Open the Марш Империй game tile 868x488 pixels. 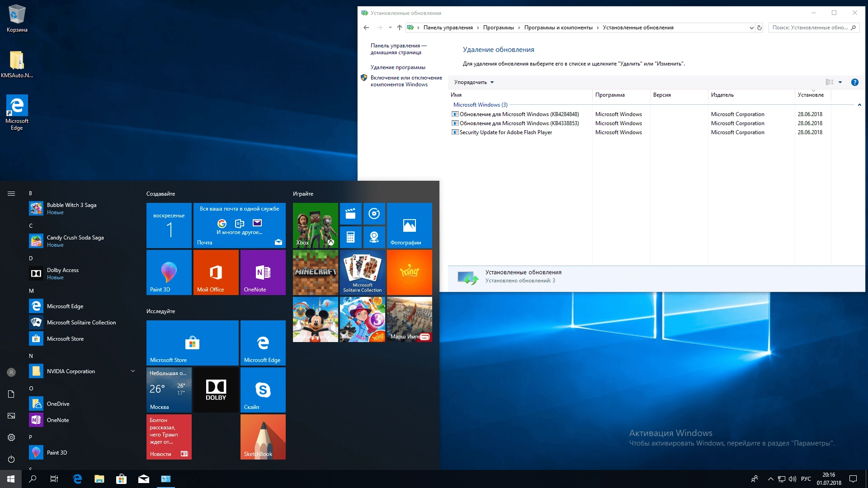410,319
